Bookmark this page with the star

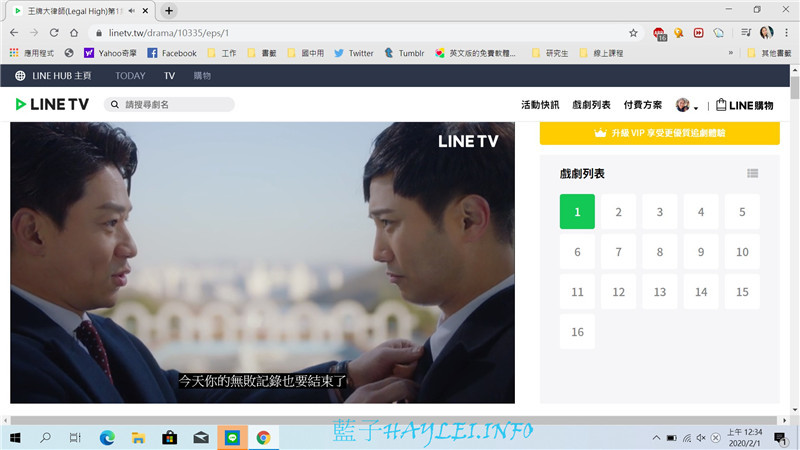(633, 33)
